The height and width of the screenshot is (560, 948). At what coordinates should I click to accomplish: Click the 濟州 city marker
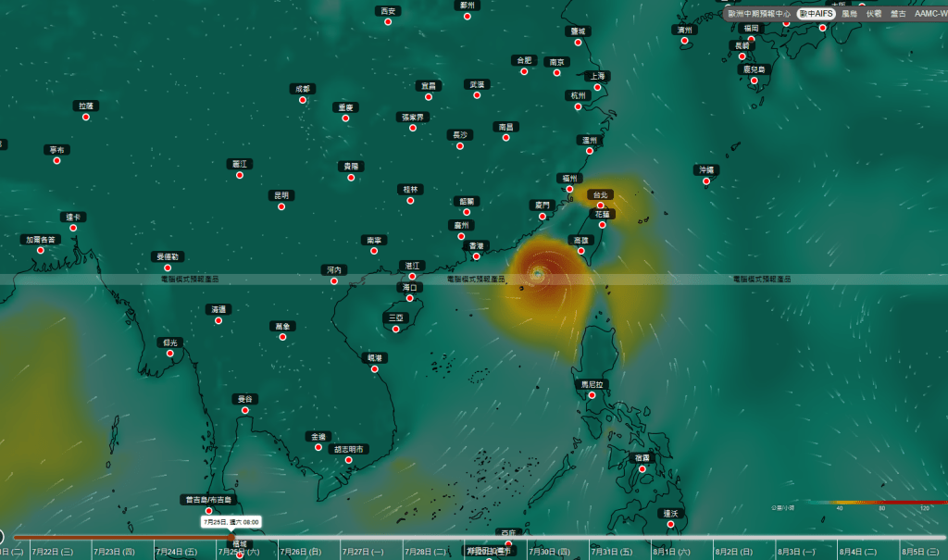pos(684,41)
